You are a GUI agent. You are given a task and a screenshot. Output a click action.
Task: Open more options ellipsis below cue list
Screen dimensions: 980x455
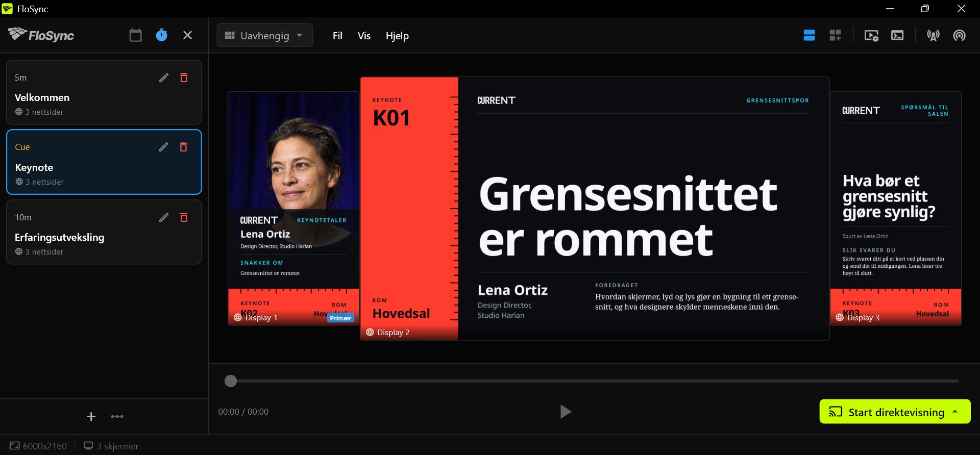117,417
